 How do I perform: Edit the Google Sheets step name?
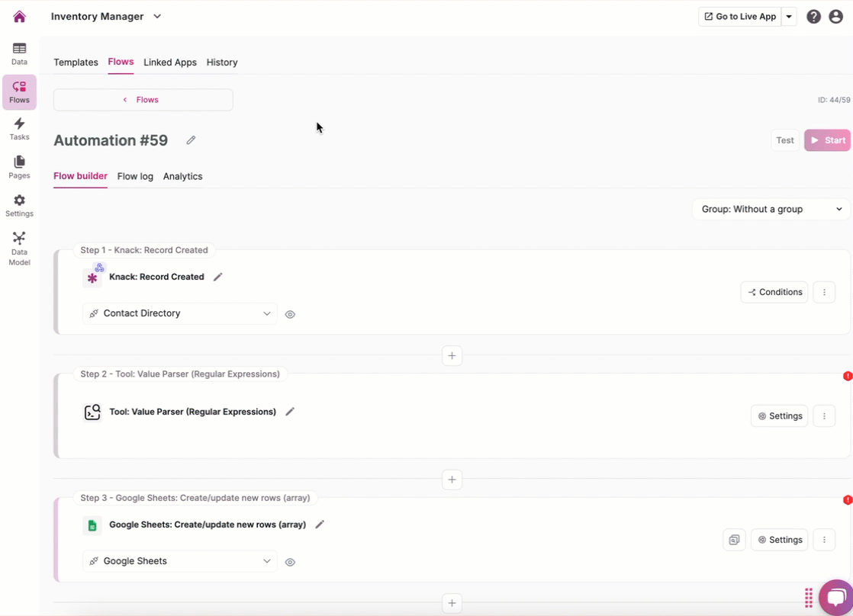320,524
